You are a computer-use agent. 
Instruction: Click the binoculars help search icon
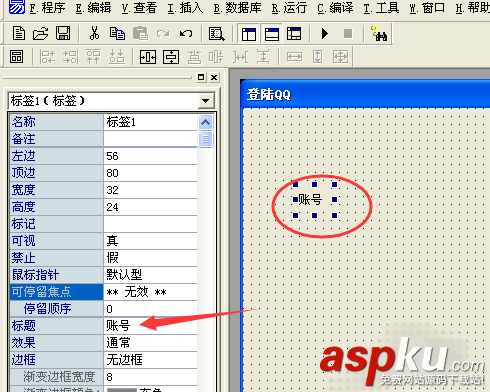pos(379,34)
